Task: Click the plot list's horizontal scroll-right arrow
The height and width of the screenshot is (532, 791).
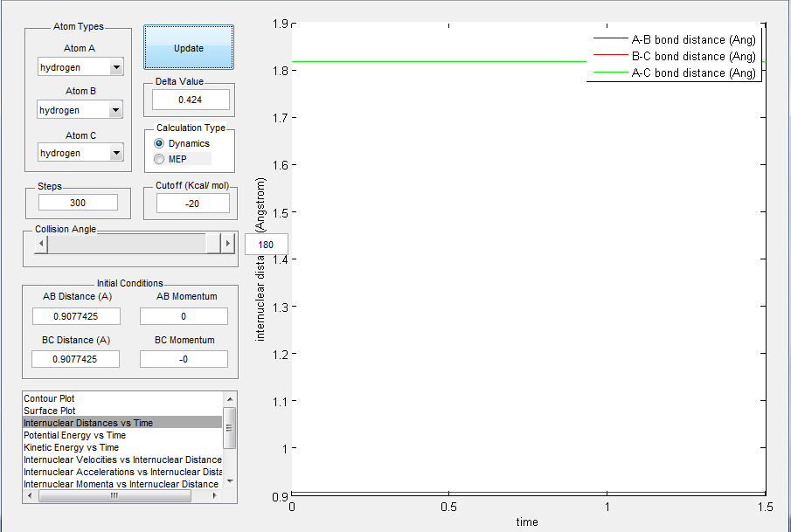Action: click(215, 495)
